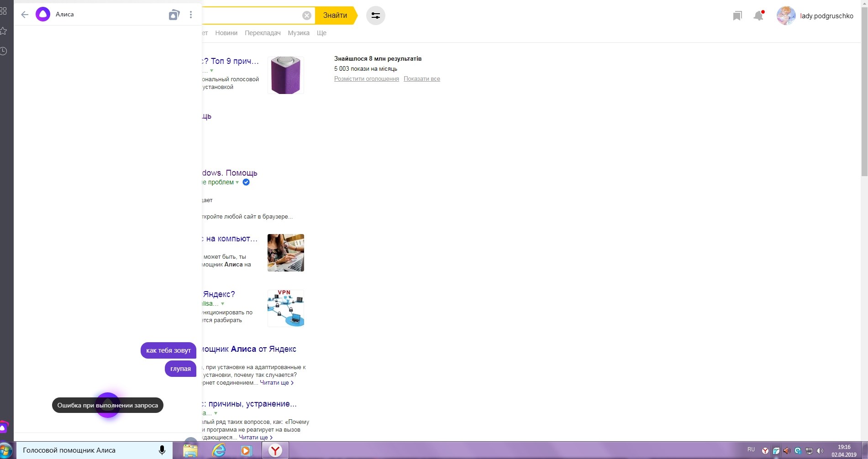The height and width of the screenshot is (459, 868).
Task: Open 'Читати ще' link in last result
Action: pyautogui.click(x=255, y=438)
